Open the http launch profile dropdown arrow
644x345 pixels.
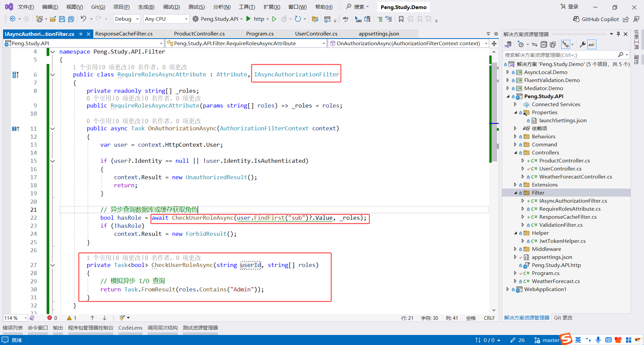(x=268, y=19)
